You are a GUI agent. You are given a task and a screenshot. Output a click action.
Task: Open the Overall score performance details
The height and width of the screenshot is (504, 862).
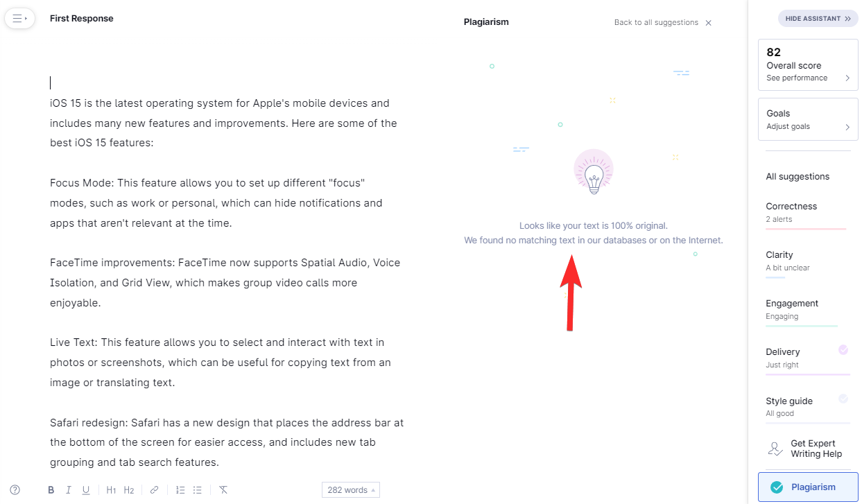tap(808, 65)
